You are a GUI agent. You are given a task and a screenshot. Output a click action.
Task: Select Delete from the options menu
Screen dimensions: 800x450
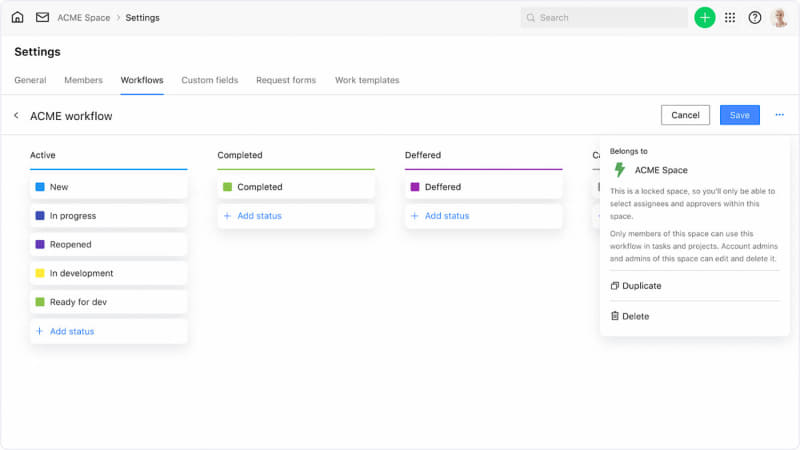click(635, 316)
